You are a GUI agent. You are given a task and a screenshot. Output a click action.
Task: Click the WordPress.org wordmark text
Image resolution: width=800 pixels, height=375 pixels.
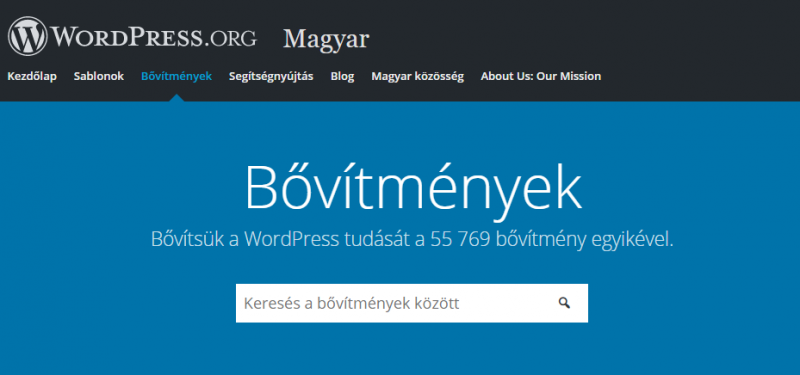pyautogui.click(x=154, y=37)
